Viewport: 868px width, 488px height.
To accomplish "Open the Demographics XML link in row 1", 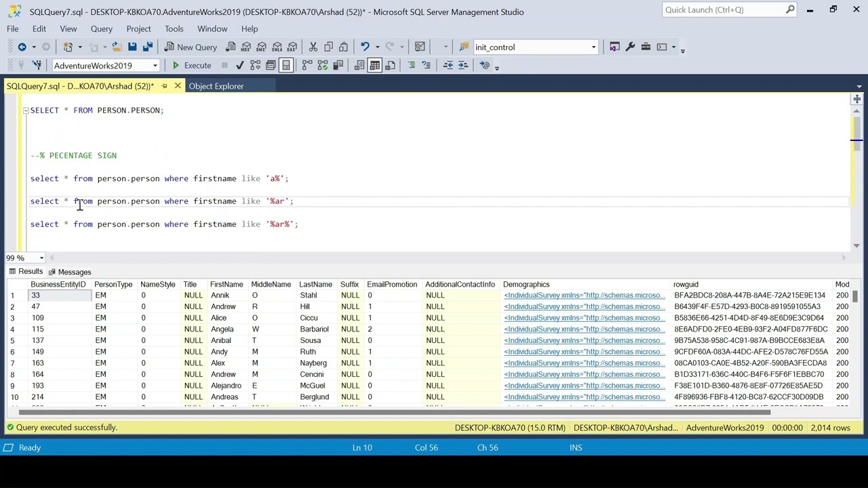I will pos(585,295).
